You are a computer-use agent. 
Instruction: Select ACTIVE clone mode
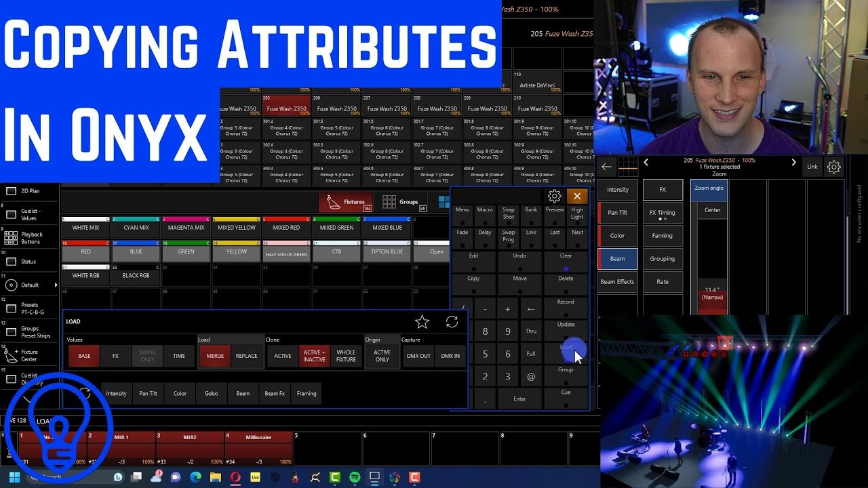tap(283, 356)
